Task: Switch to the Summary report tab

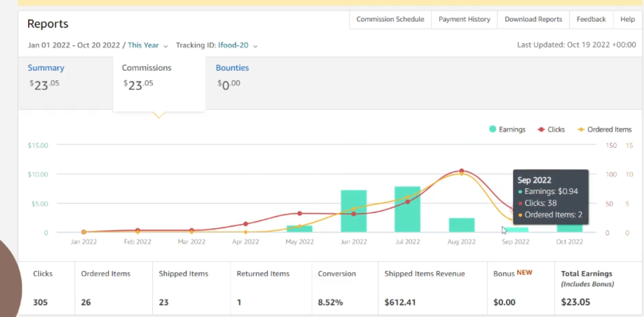Action: tap(66, 83)
